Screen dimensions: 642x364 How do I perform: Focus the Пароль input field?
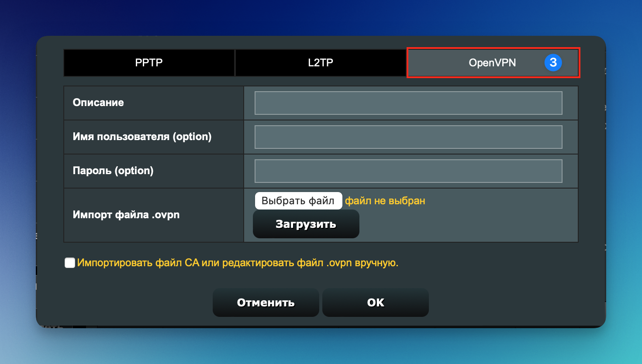click(408, 171)
